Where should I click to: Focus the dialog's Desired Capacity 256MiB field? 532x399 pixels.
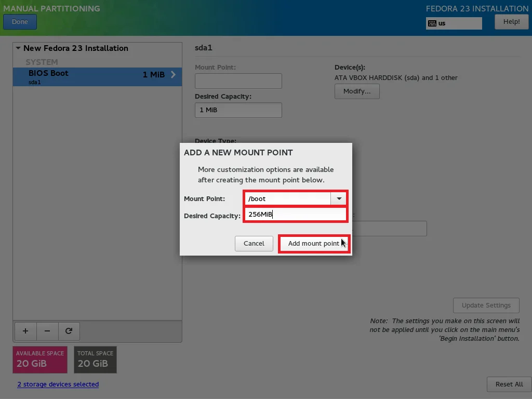pos(295,215)
